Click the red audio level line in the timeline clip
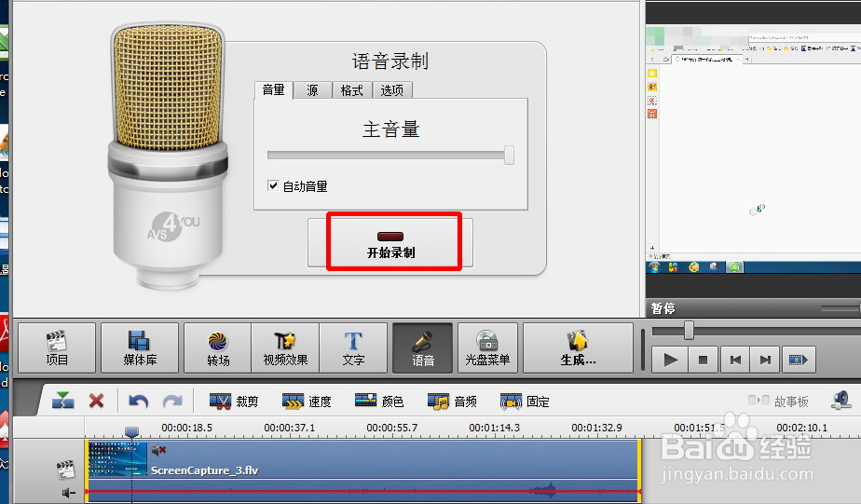 pyautogui.click(x=362, y=491)
